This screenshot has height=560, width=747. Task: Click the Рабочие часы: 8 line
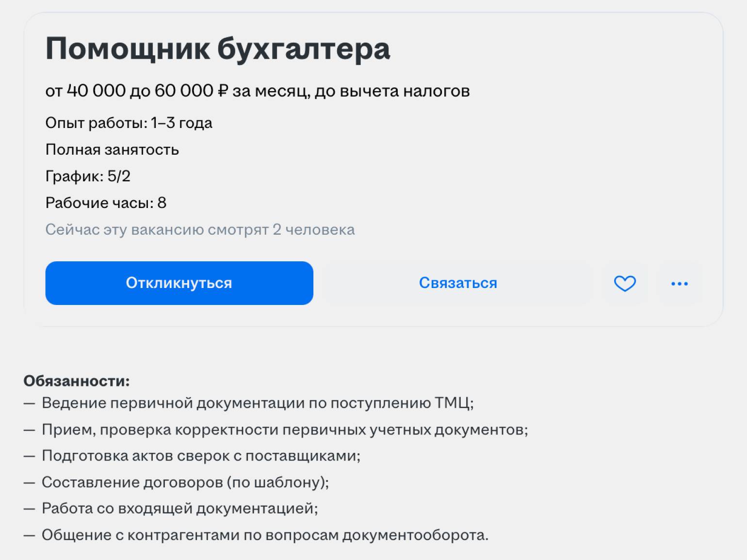[106, 203]
